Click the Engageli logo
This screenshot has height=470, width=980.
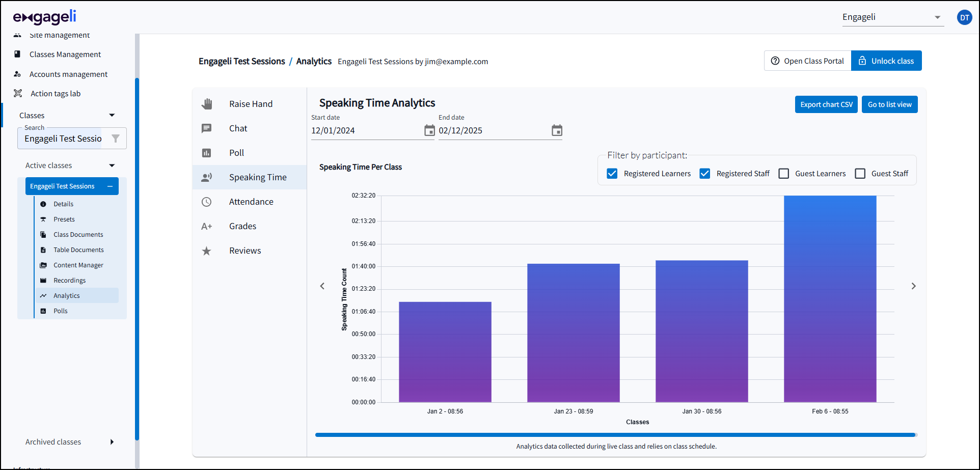[x=45, y=17]
